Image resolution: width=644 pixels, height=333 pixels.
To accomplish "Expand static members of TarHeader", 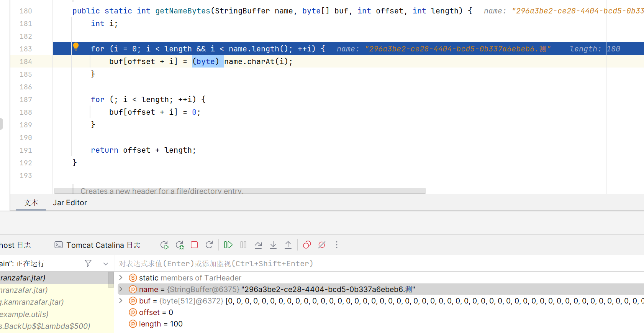I will click(x=121, y=277).
